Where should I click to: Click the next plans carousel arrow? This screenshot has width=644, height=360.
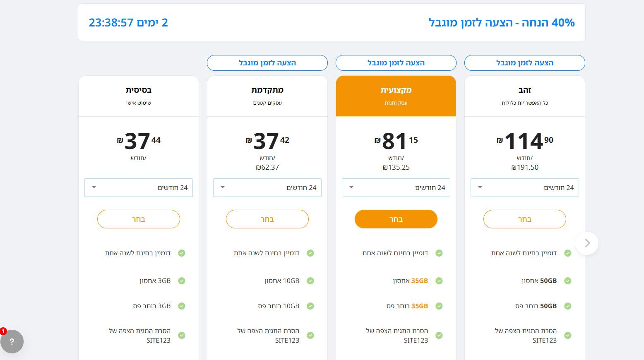(x=587, y=243)
